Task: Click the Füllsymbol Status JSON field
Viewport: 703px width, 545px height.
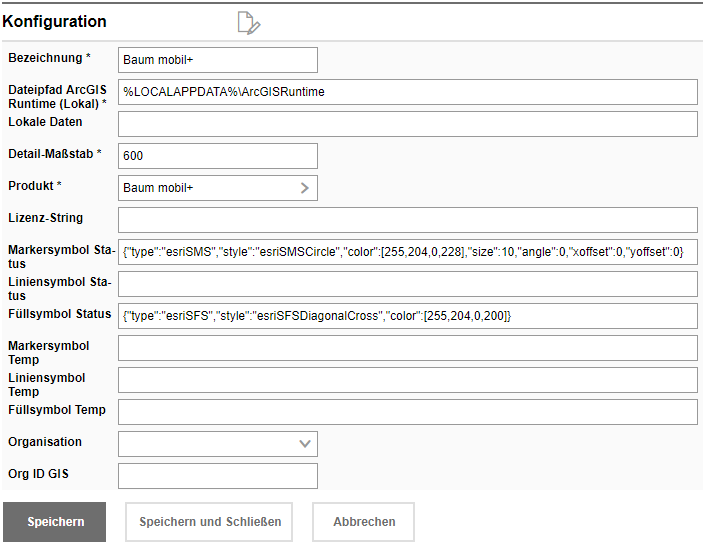Action: (407, 316)
